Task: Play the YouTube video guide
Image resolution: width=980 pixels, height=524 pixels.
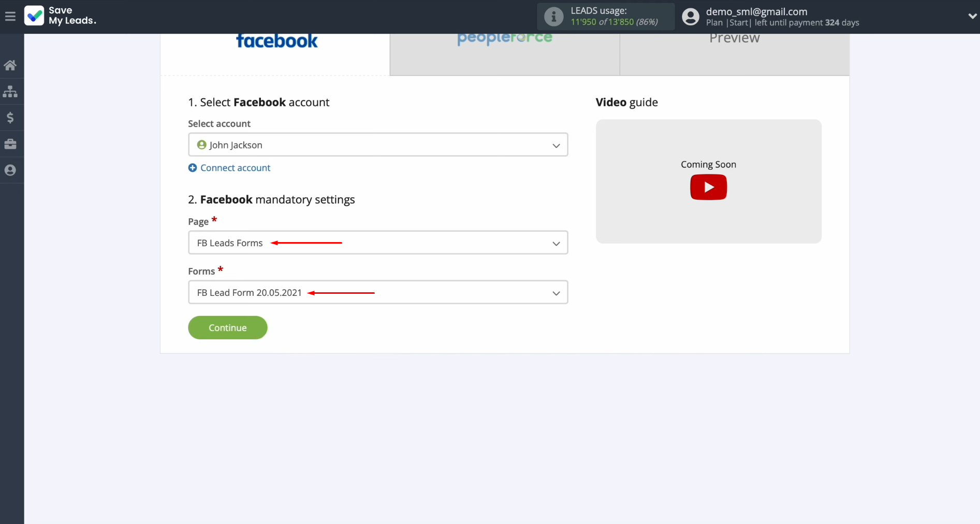Action: [708, 187]
